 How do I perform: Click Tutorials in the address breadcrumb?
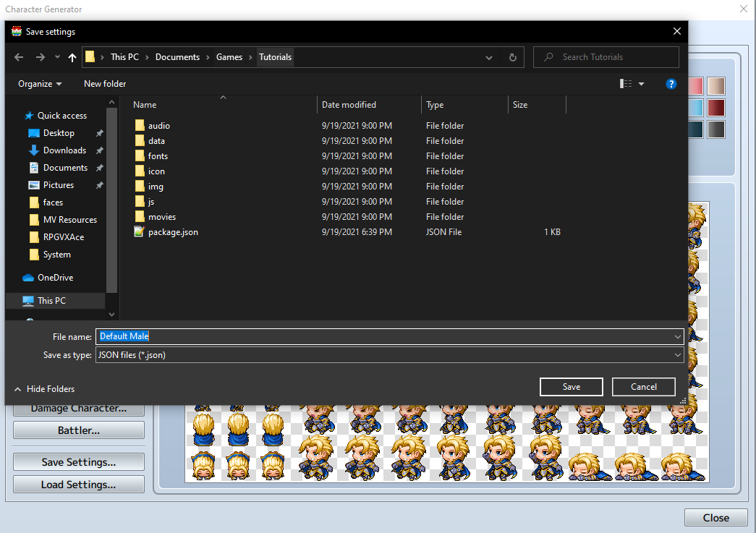point(276,57)
